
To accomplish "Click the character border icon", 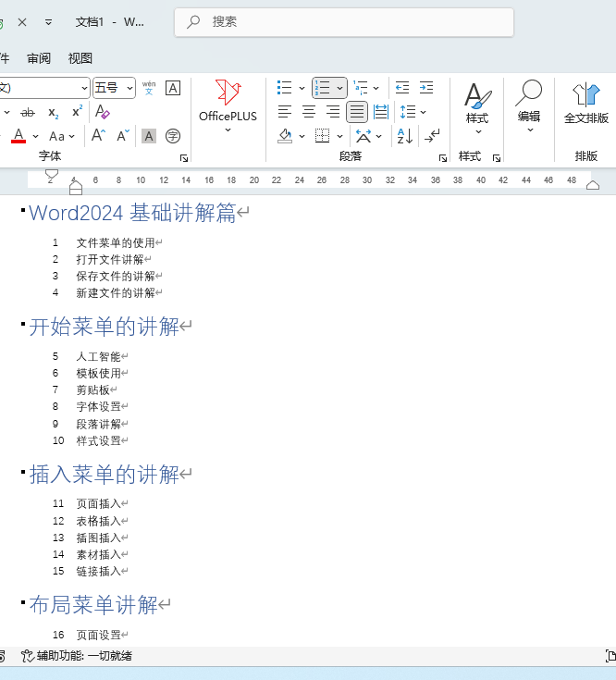I will 173,88.
